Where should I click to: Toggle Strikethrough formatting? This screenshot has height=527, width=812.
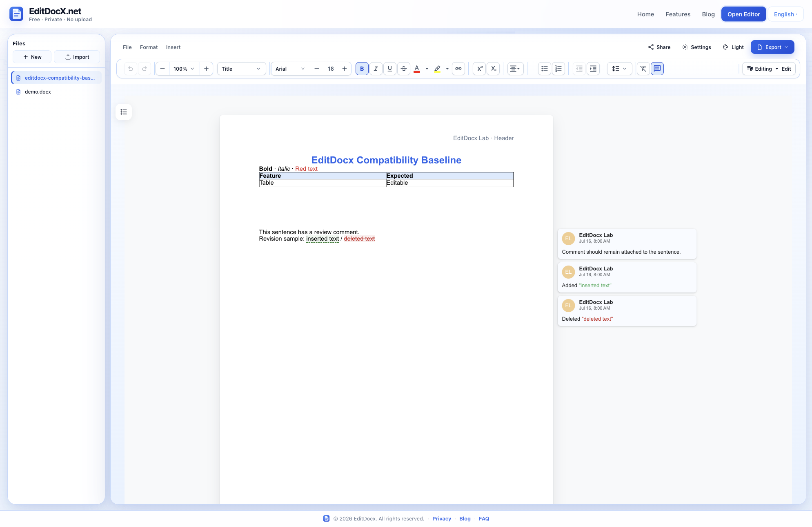pos(404,69)
